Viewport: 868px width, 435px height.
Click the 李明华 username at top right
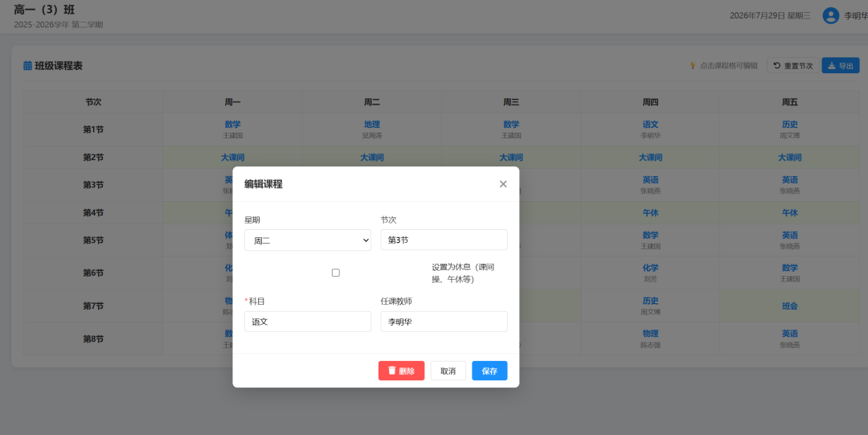(x=856, y=16)
